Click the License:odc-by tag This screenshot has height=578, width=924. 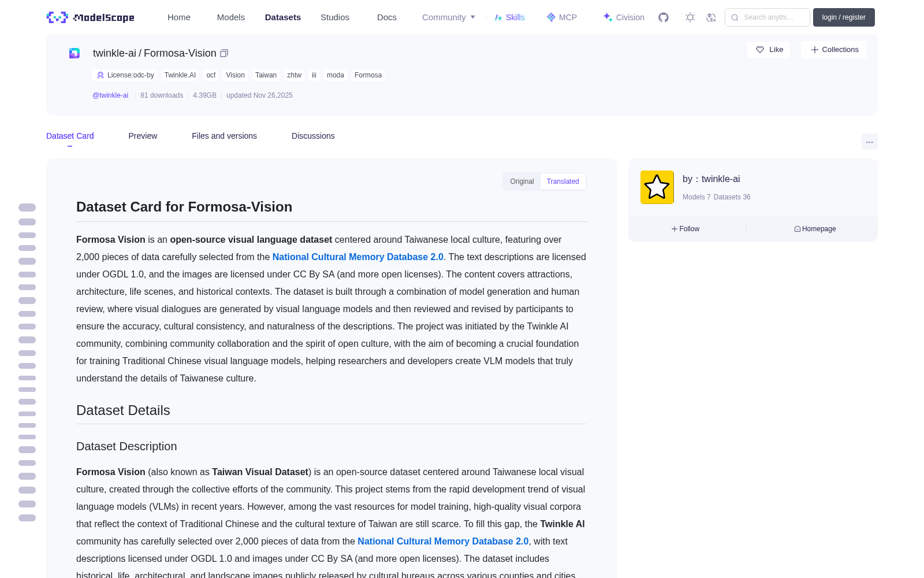pos(125,75)
